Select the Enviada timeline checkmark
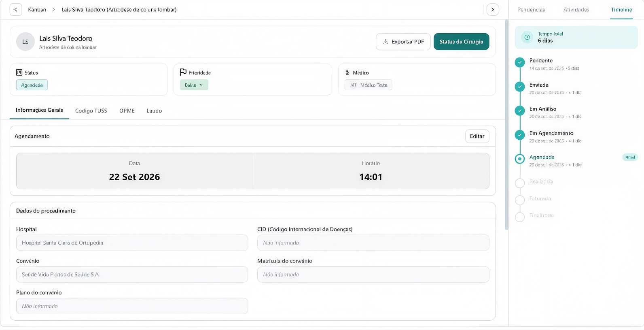 tap(520, 87)
